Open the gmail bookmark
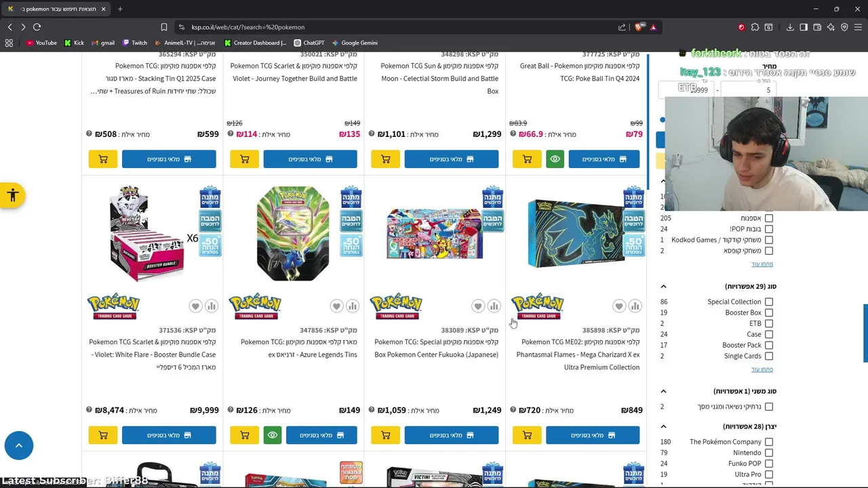 103,43
